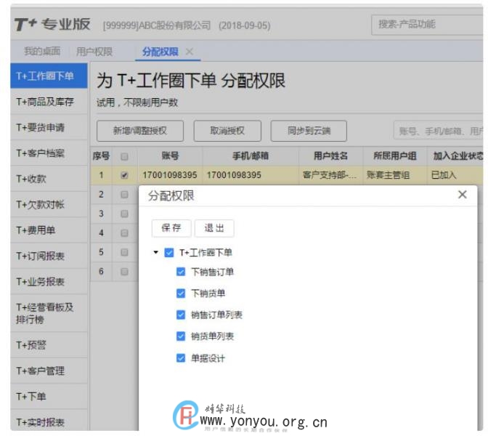
Task: Click the 退出 button
Action: click(x=214, y=228)
